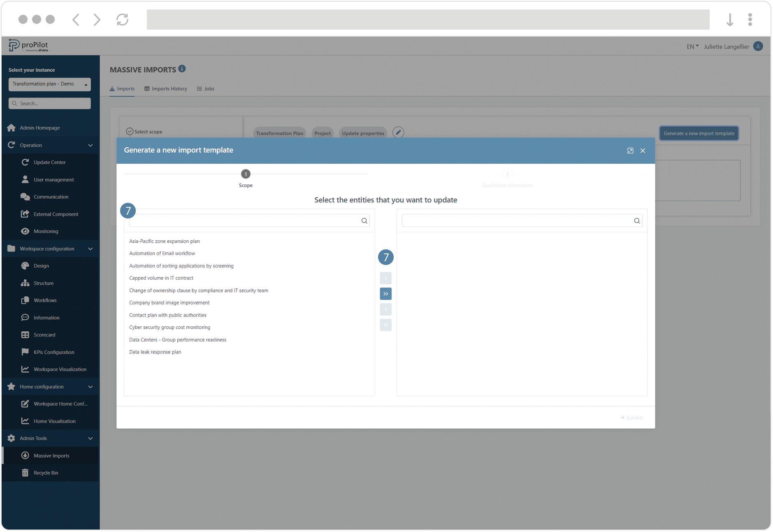Expand the dialog with the maximize icon
This screenshot has width=773, height=532.
630,151
